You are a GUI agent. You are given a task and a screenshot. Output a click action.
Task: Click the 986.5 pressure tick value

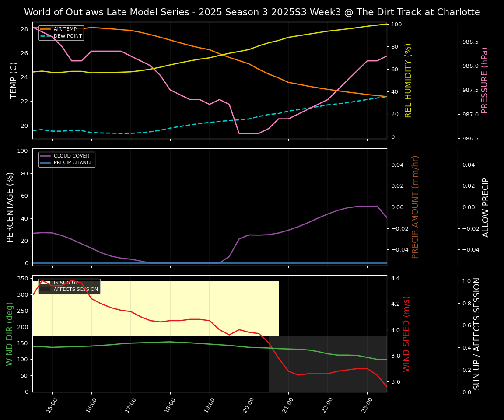470,139
